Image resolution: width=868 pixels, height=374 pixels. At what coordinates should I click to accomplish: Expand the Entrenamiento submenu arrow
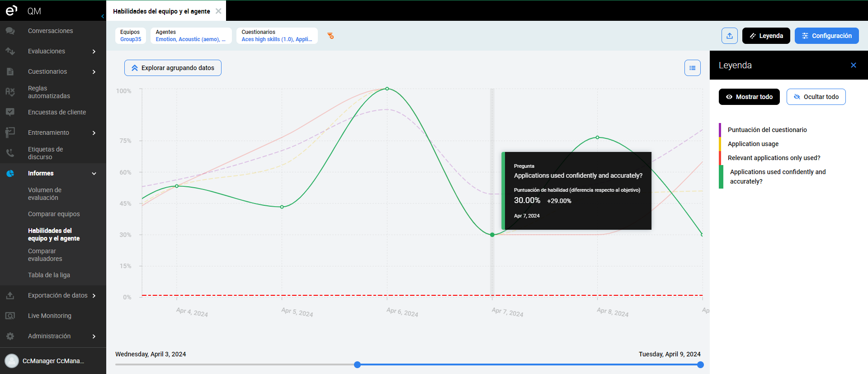coord(94,133)
